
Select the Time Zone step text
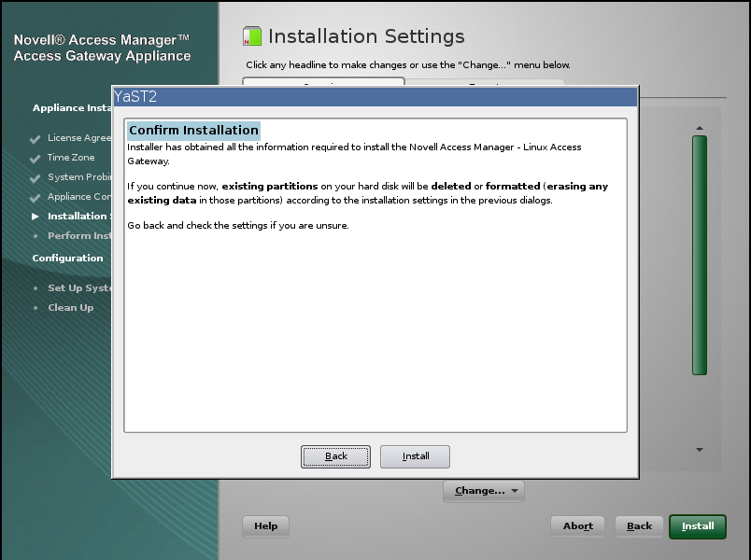71,158
